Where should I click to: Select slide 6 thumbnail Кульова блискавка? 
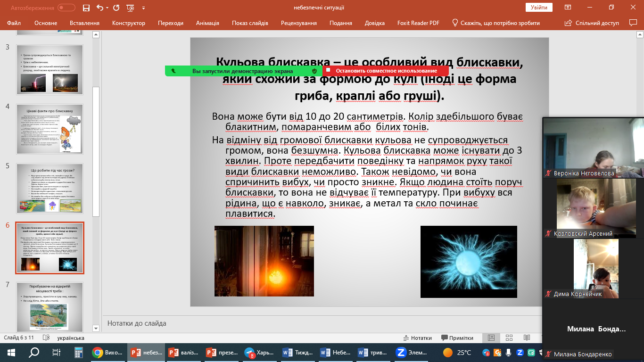click(50, 248)
